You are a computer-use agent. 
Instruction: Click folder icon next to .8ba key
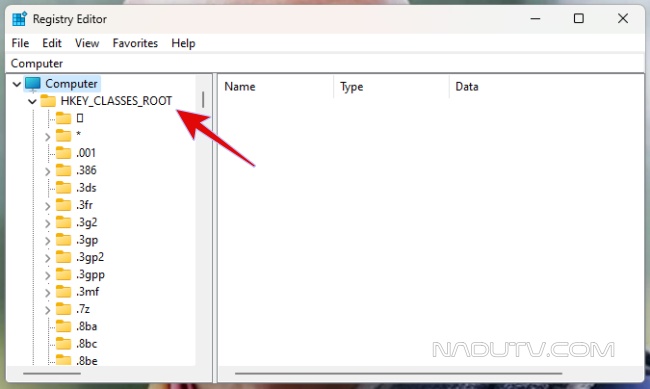(x=63, y=326)
